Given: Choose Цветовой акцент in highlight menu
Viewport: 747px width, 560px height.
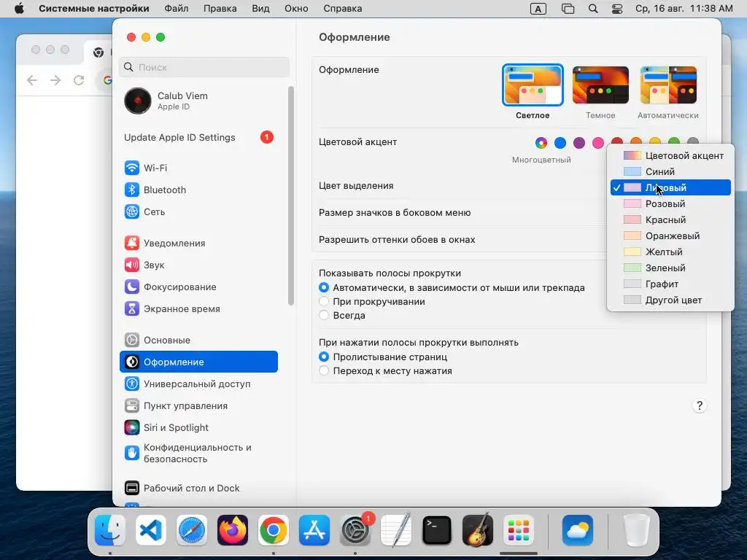Looking at the screenshot, I should click(670, 156).
